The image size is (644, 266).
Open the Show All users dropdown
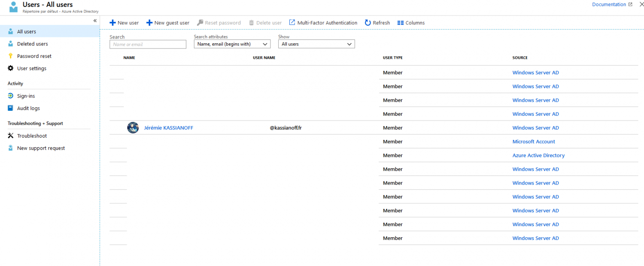(316, 44)
